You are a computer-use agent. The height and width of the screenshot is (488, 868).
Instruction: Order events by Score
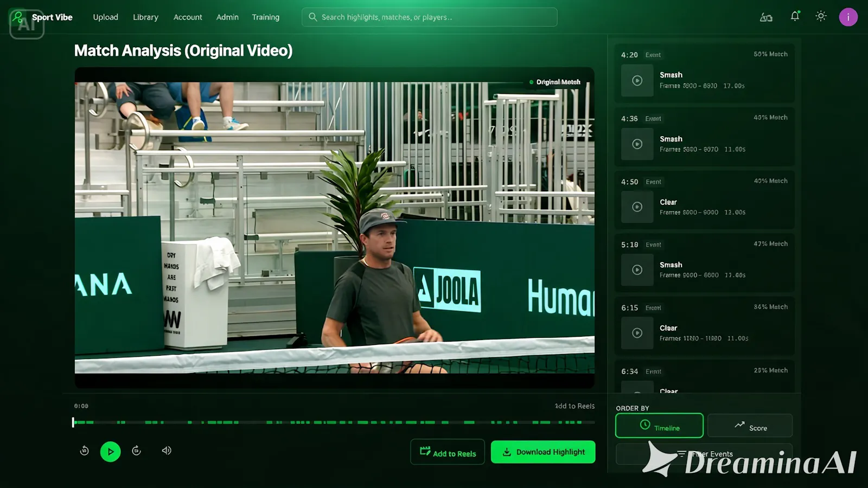coord(750,426)
